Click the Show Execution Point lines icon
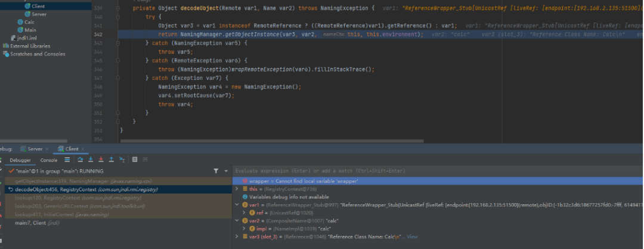 pyautogui.click(x=67, y=160)
